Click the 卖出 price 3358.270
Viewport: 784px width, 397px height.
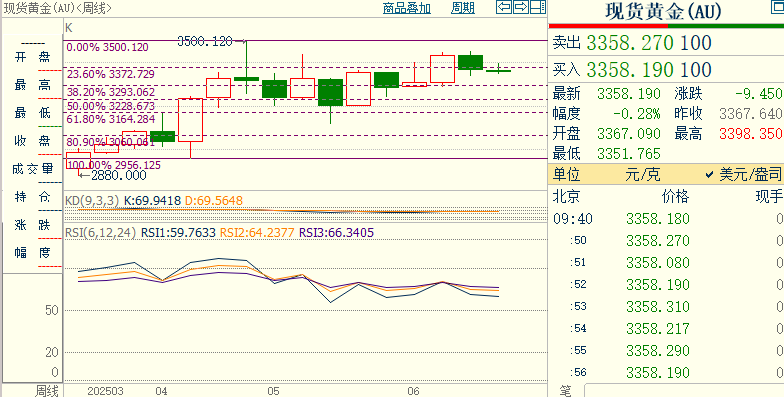point(630,43)
